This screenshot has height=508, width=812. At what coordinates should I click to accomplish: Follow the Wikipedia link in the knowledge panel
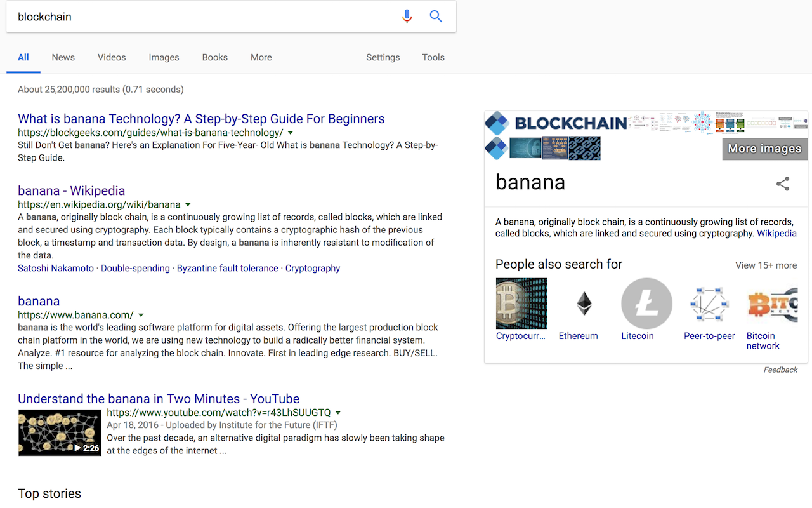point(776,233)
